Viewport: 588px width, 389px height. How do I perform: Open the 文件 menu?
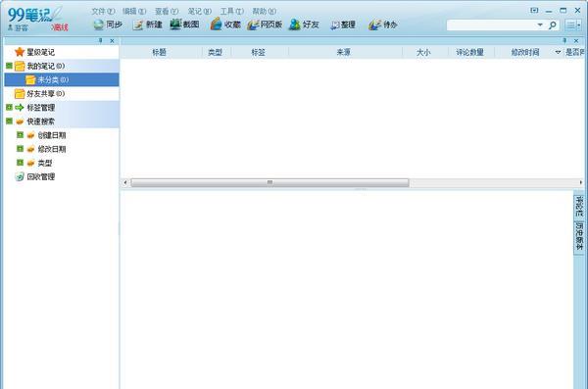pos(103,11)
